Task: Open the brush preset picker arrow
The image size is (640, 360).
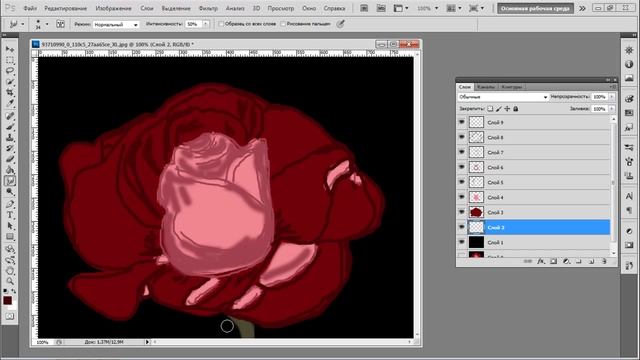Action: click(x=47, y=24)
